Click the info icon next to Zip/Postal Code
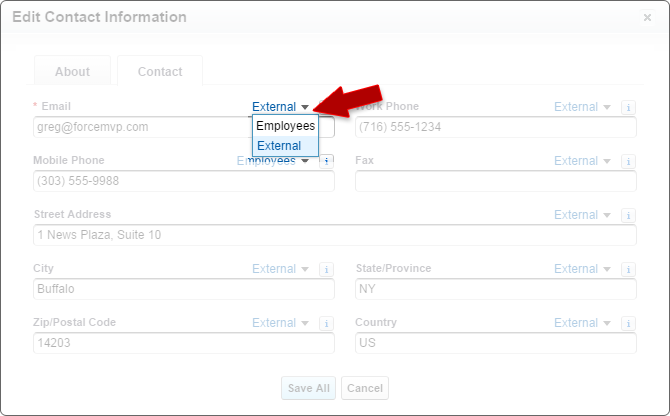Screen dimensions: 670x416 point(326,323)
